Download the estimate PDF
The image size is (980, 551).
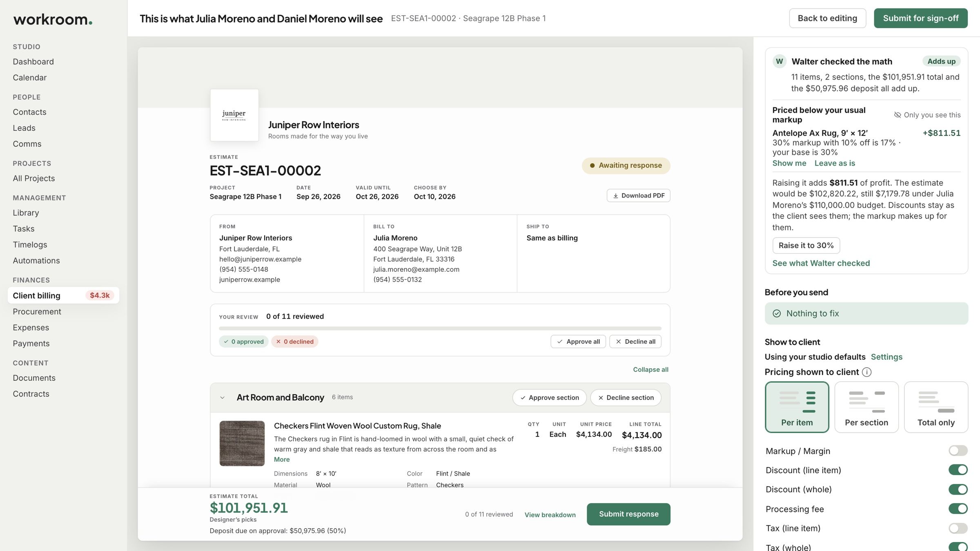tap(638, 196)
